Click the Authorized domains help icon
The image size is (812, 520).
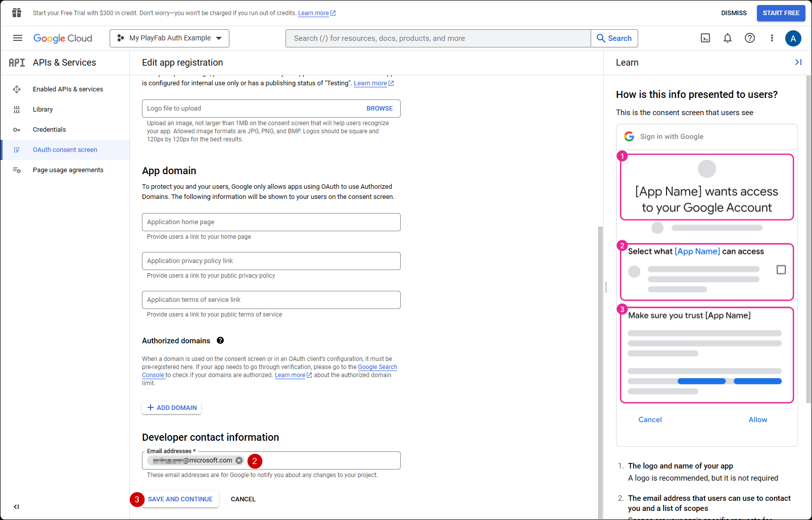coord(220,340)
